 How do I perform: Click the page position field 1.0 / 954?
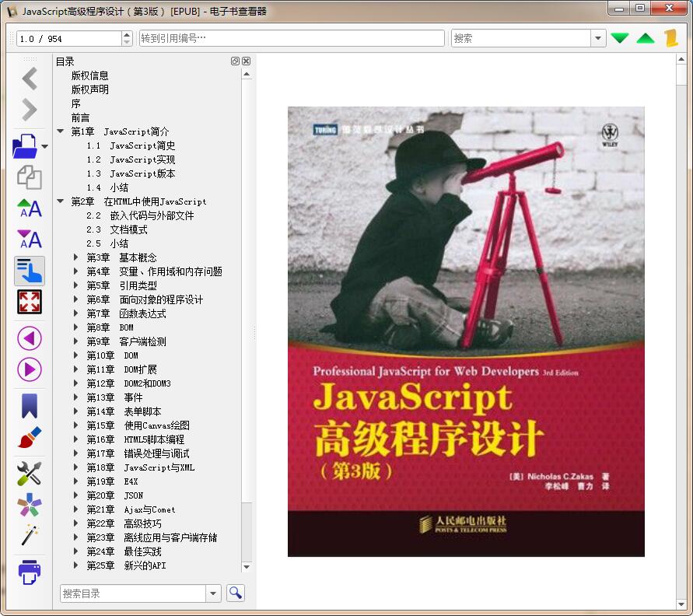69,38
